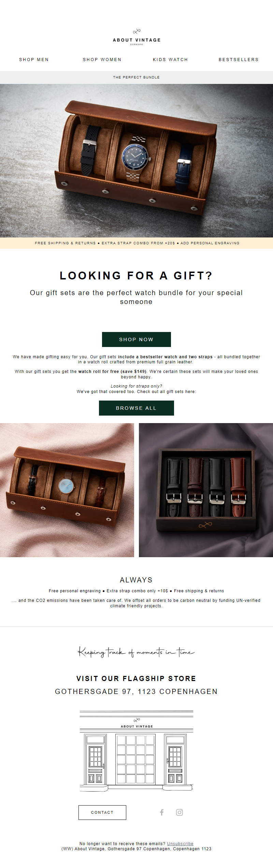Image resolution: width=273 pixels, height=868 pixels.
Task: Click the free shipping and engraving banner strip
Action: 136,243
